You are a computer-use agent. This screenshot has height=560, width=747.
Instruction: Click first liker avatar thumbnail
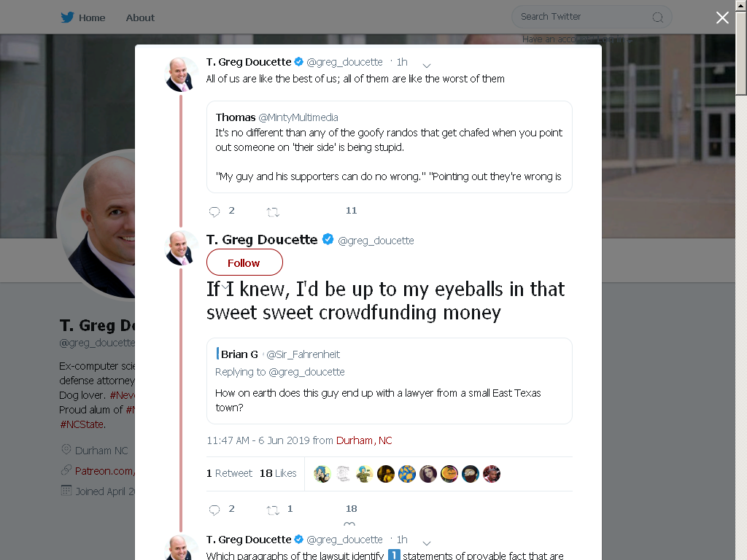click(322, 474)
